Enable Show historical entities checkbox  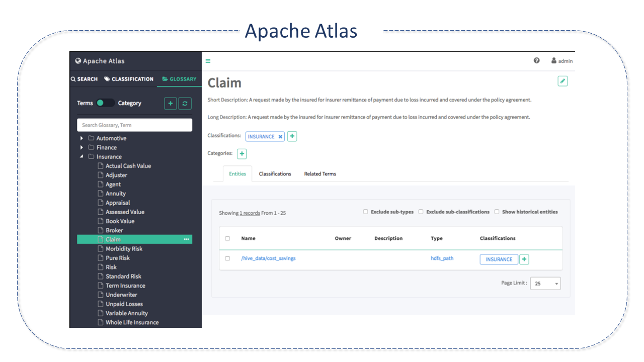497,212
